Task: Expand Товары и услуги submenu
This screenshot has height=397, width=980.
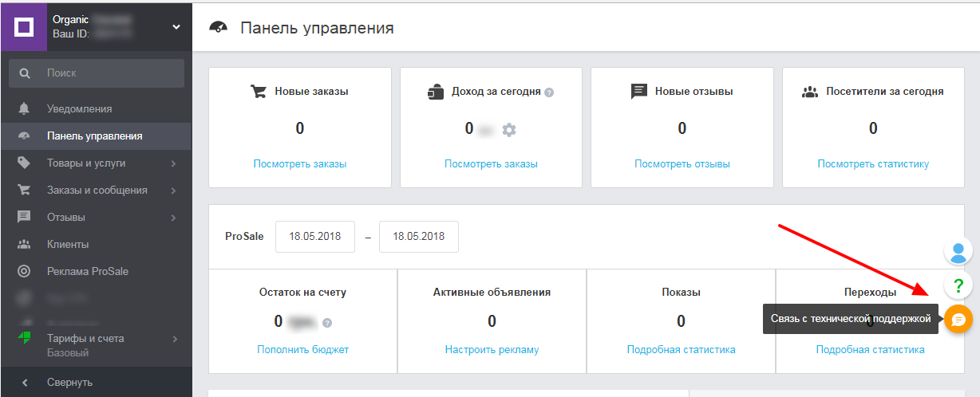Action: [x=173, y=163]
